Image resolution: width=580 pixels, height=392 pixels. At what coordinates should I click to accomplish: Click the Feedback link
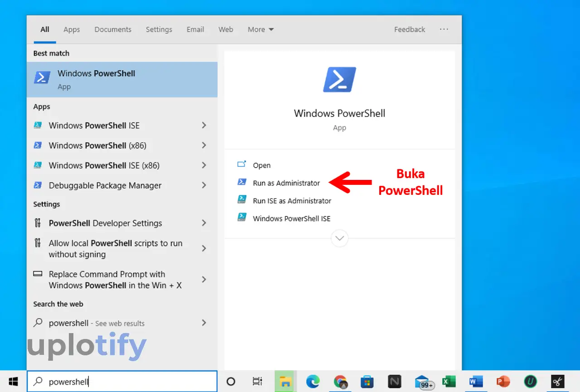pos(410,29)
